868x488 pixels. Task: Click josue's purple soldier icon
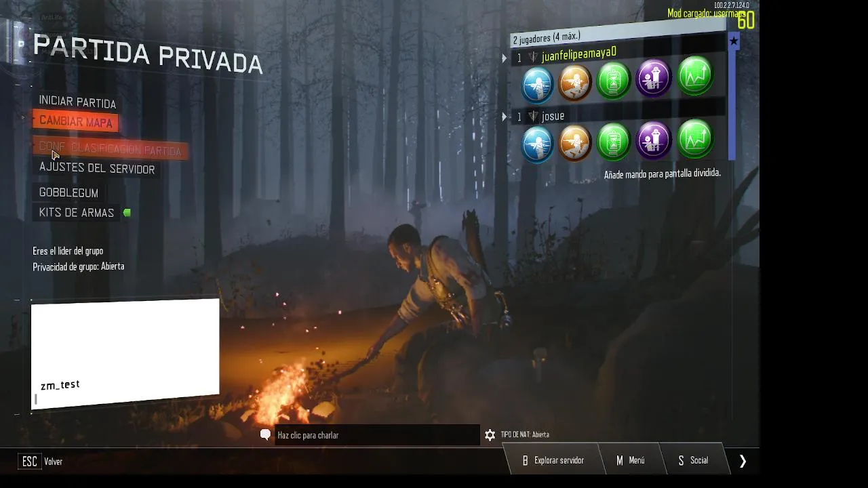pyautogui.click(x=654, y=139)
